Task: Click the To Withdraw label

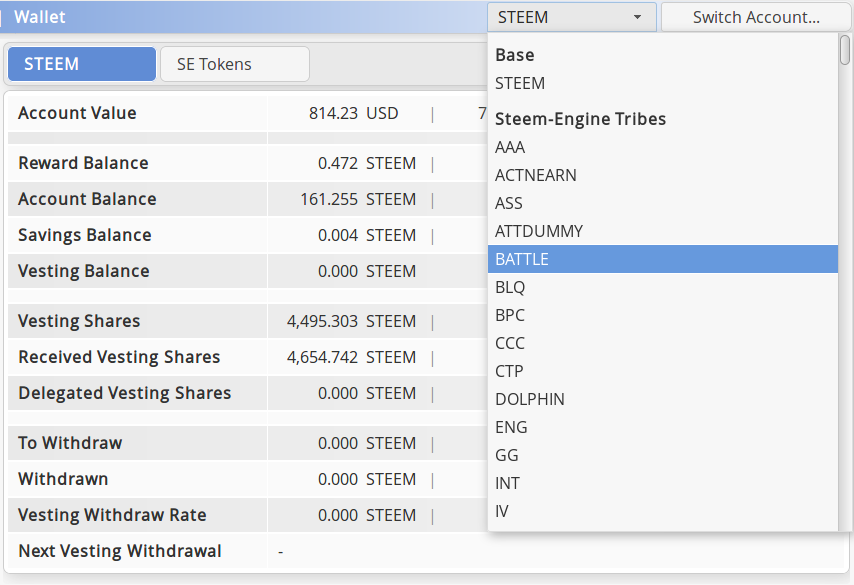Action: click(70, 443)
